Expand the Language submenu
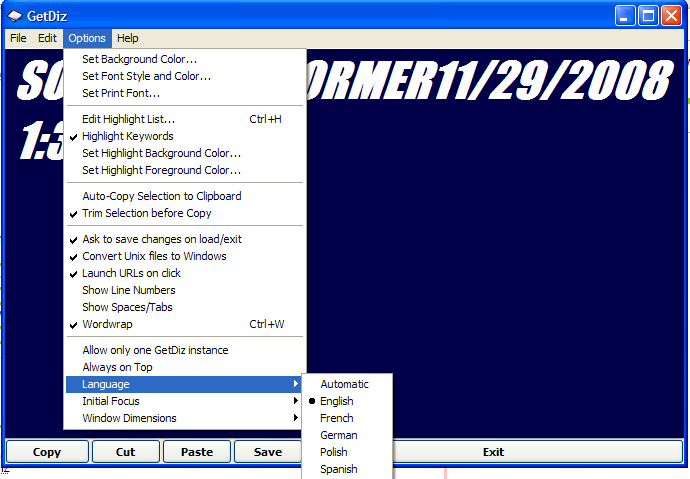The width and height of the screenshot is (690, 479). coord(185,384)
